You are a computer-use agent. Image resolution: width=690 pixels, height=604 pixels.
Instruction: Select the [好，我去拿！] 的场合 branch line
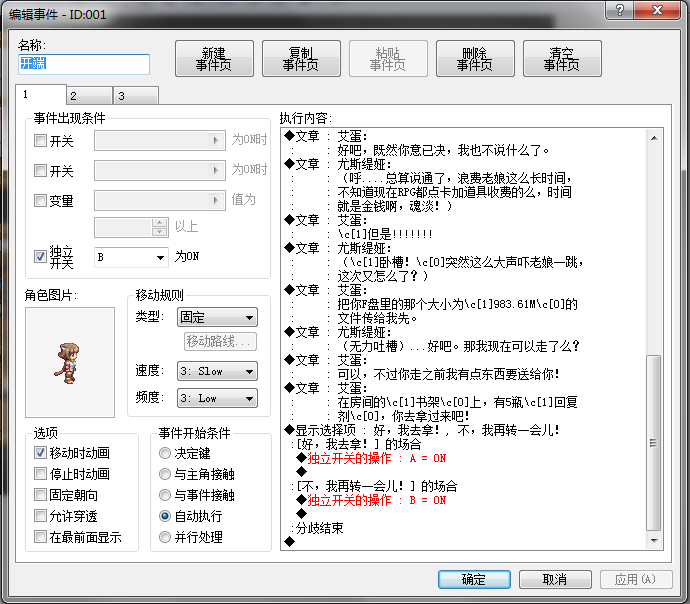click(x=356, y=444)
